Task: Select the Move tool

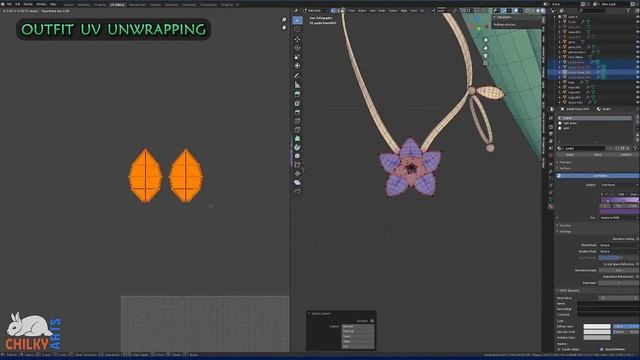Action: 298,39
